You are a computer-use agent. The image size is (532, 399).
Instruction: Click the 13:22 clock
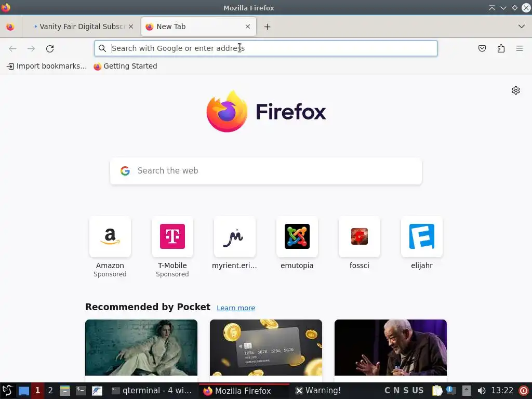tap(502, 391)
